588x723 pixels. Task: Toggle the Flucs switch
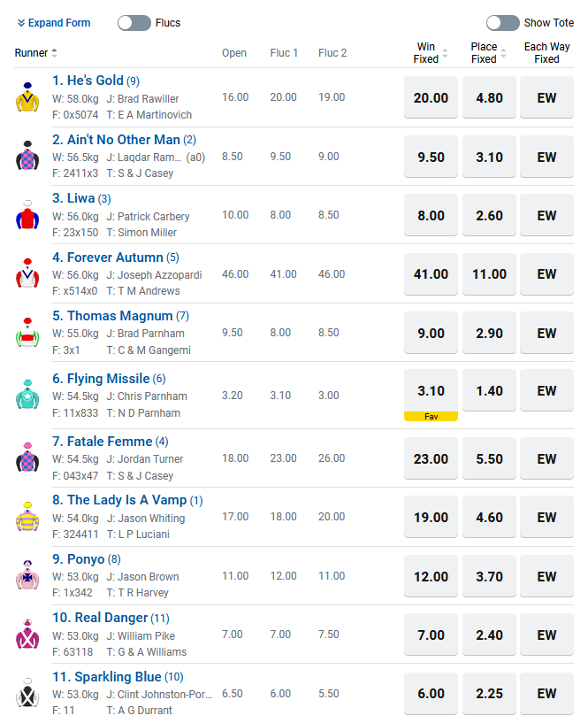pyautogui.click(x=134, y=23)
